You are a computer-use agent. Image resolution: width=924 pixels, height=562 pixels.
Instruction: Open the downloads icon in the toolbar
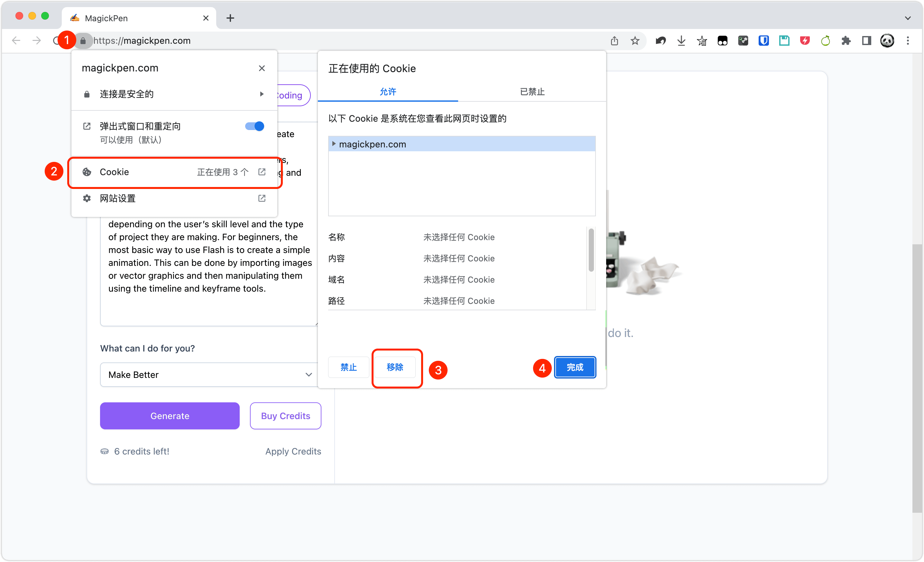point(681,41)
